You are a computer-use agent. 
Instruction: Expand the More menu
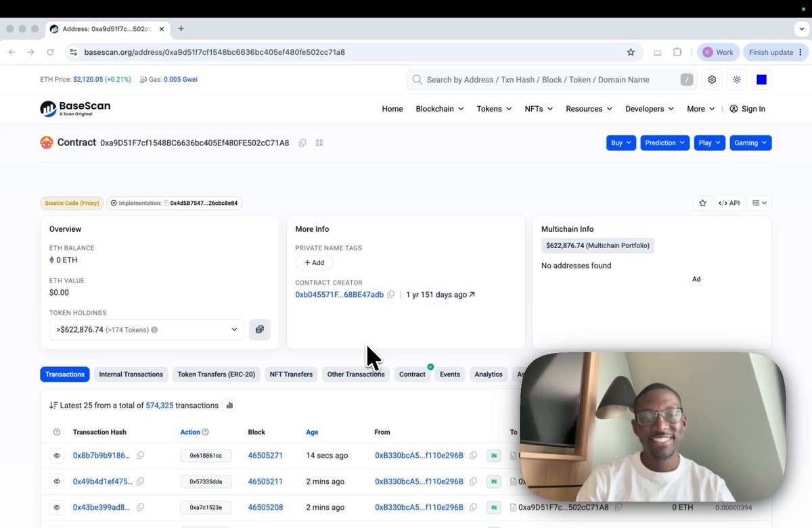pos(700,109)
